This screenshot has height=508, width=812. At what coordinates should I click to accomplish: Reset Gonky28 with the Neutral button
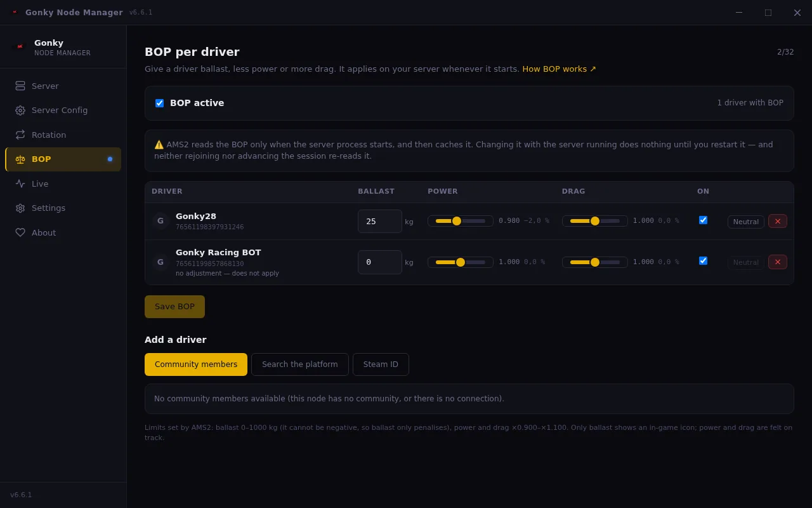746,222
